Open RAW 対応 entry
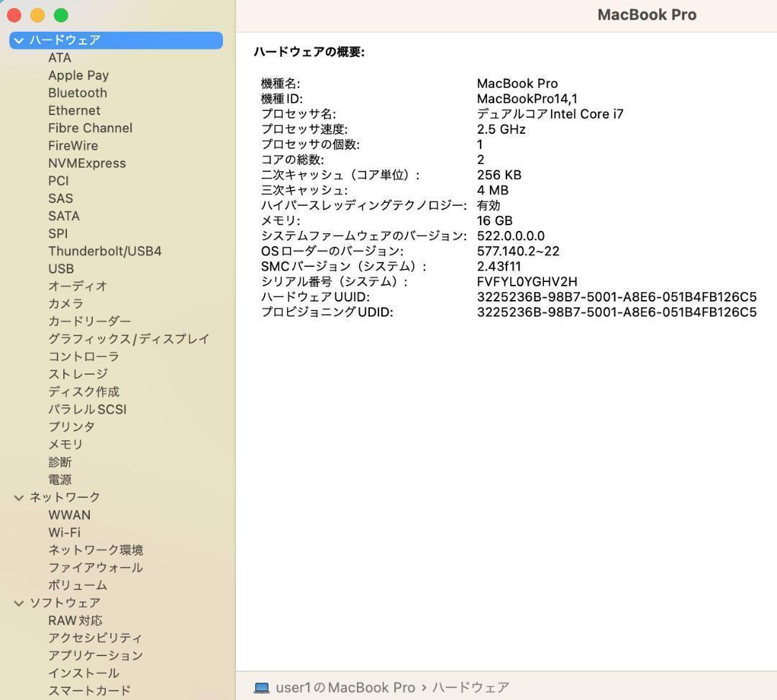The height and width of the screenshot is (700, 777). (76, 621)
